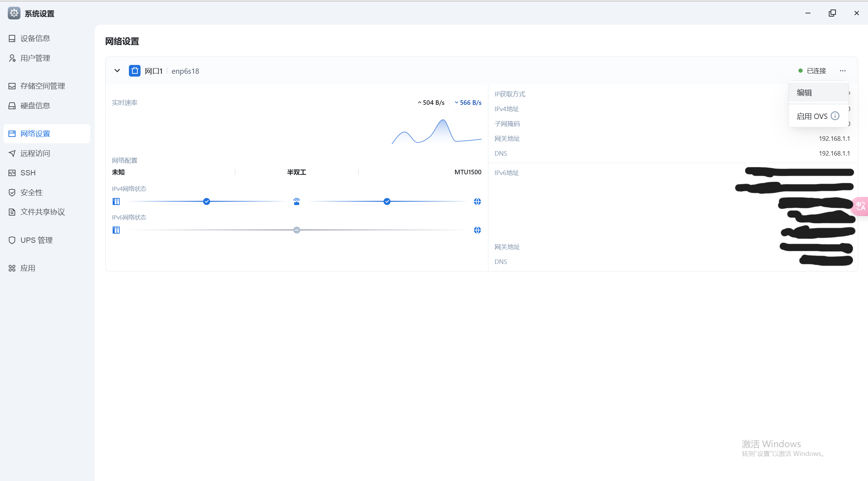Click the info icon next to 启用 OVS

(835, 116)
